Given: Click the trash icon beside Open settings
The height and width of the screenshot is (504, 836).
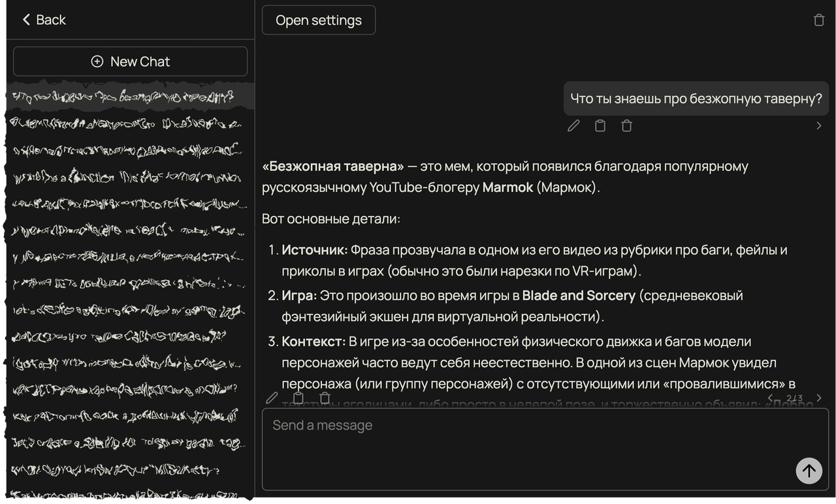Looking at the screenshot, I should (x=819, y=20).
